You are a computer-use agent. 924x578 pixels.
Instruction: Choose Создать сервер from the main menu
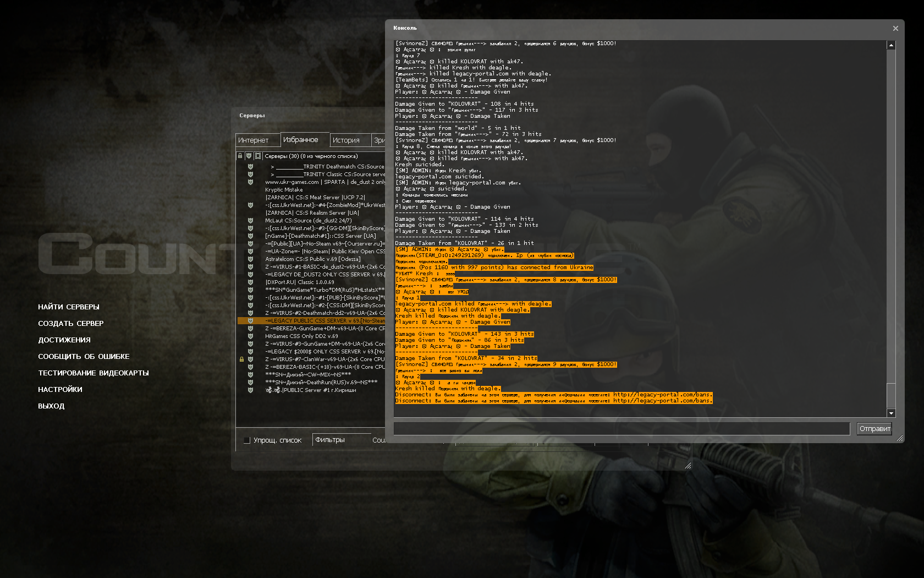click(71, 324)
